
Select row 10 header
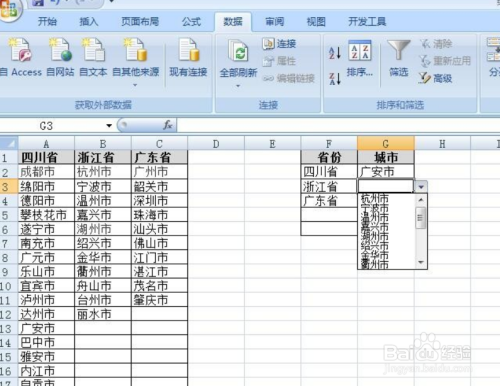[9, 286]
